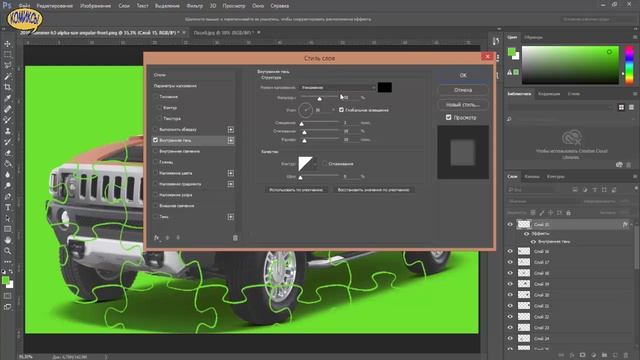
Task: Click the Отмена button
Action: (x=463, y=90)
